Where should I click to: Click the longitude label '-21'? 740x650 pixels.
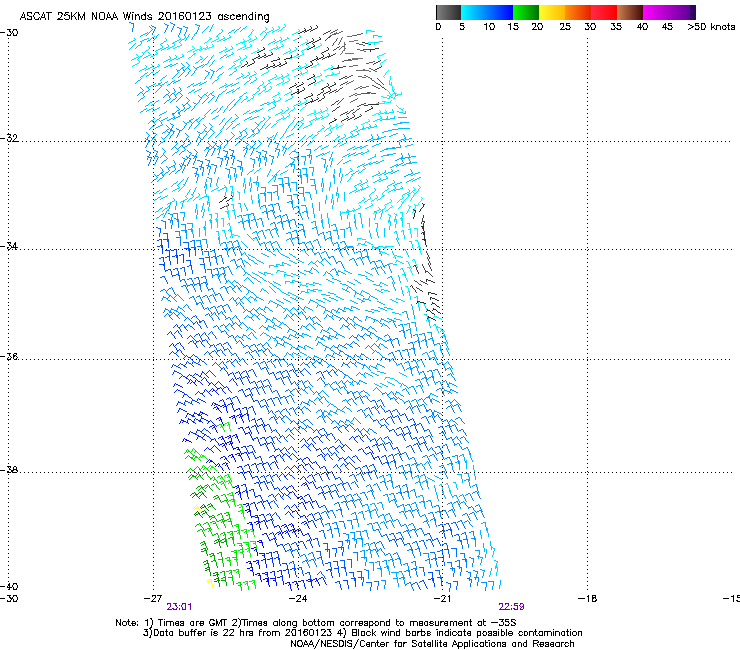442,599
